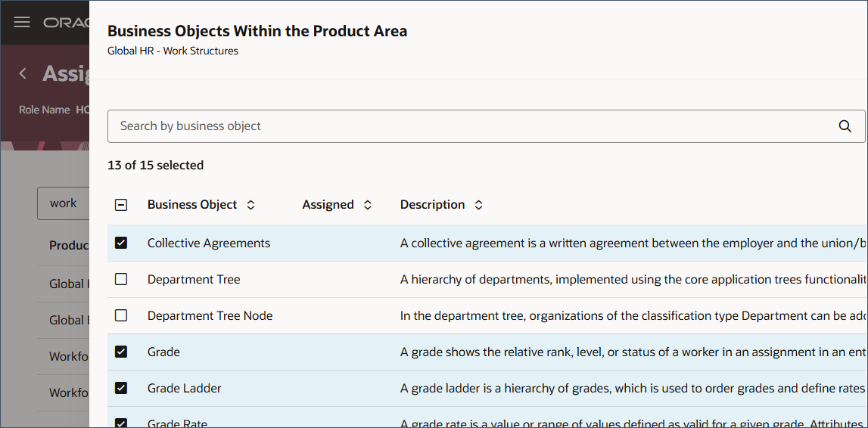This screenshot has width=868, height=428.
Task: Toggle the Grade Rate checkbox
Action: click(121, 423)
